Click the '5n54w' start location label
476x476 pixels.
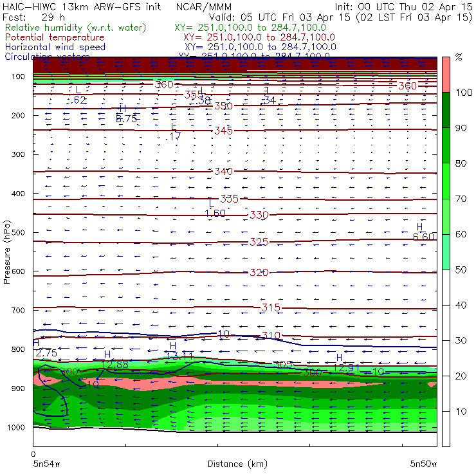tap(47, 464)
